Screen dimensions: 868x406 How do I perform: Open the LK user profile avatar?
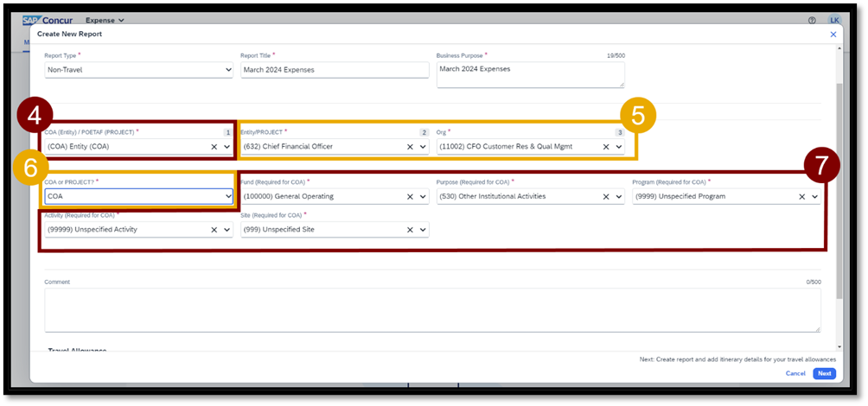[833, 20]
